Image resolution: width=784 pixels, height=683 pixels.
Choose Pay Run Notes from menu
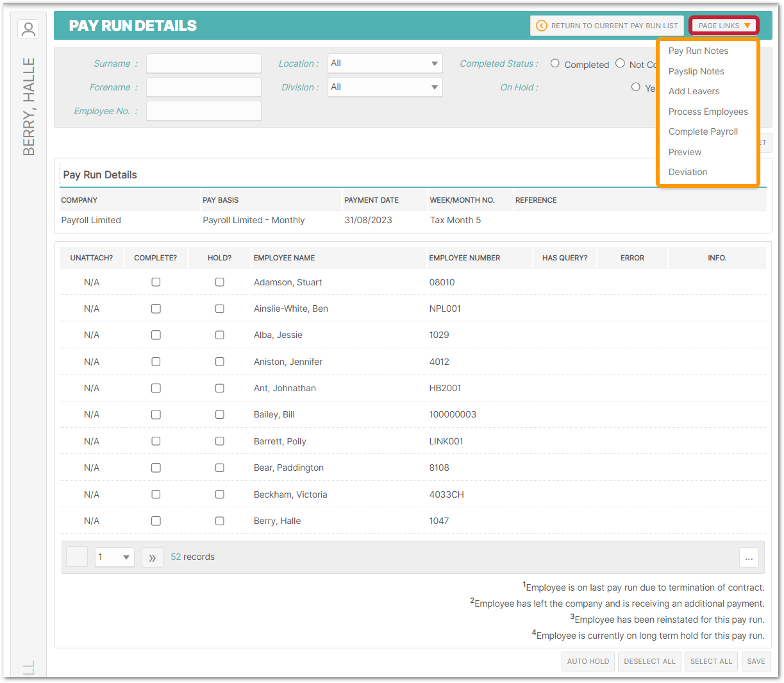tap(698, 51)
